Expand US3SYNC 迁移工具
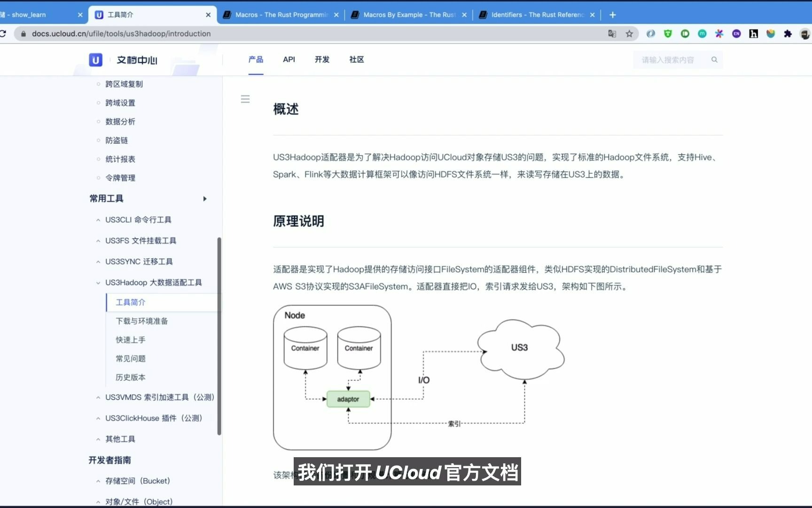 click(139, 262)
